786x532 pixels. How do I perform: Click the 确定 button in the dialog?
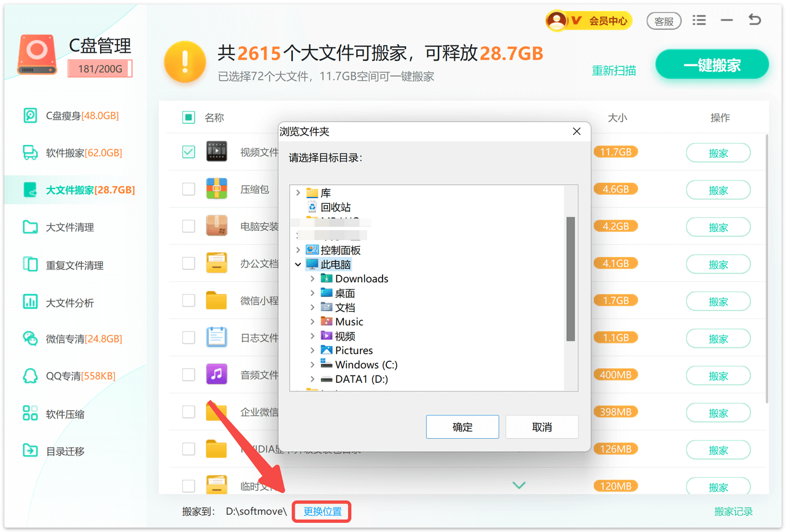tap(462, 427)
